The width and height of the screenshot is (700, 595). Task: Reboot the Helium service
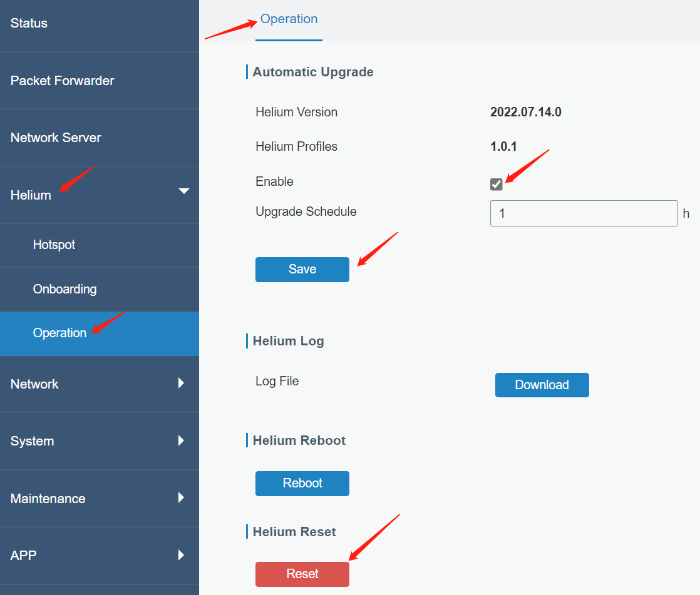[302, 484]
